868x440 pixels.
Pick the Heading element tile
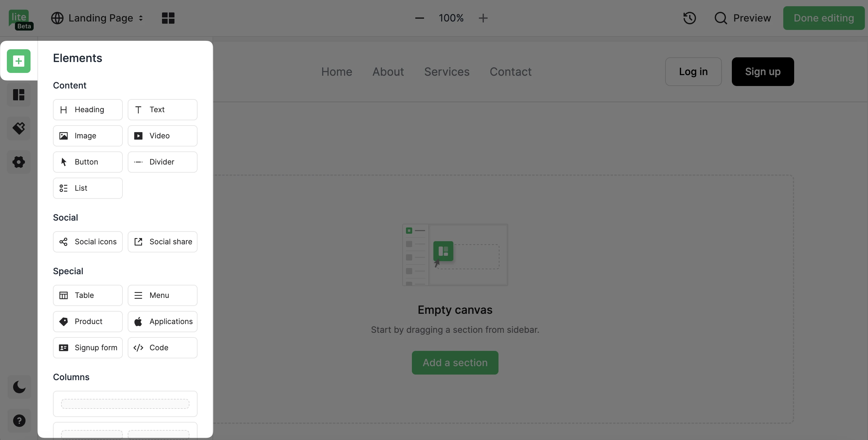click(88, 109)
